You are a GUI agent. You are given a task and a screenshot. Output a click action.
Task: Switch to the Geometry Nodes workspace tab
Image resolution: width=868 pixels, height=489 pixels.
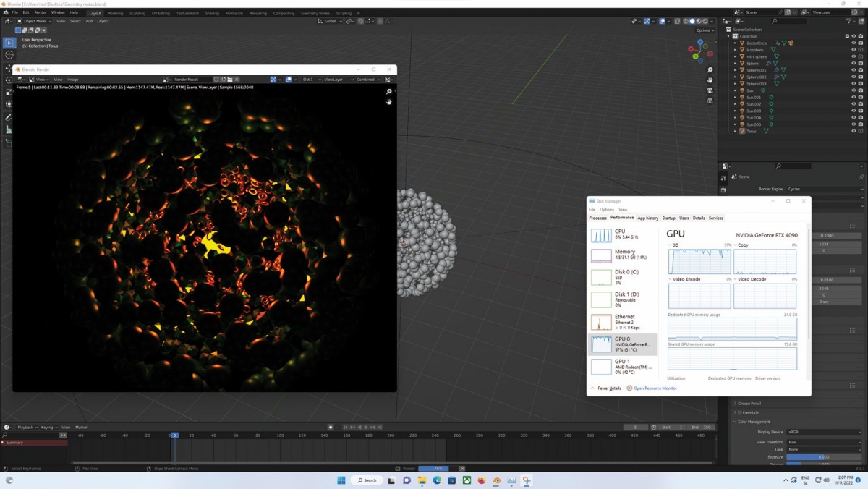[315, 13]
